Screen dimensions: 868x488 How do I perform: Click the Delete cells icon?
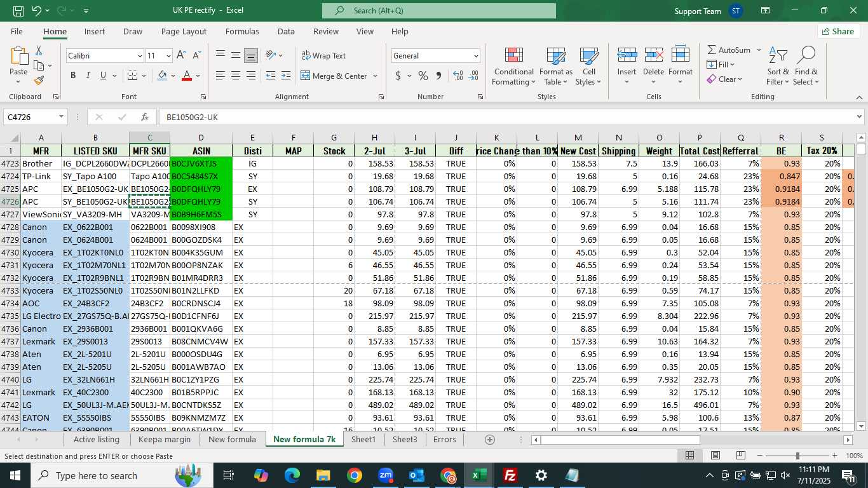coord(653,55)
